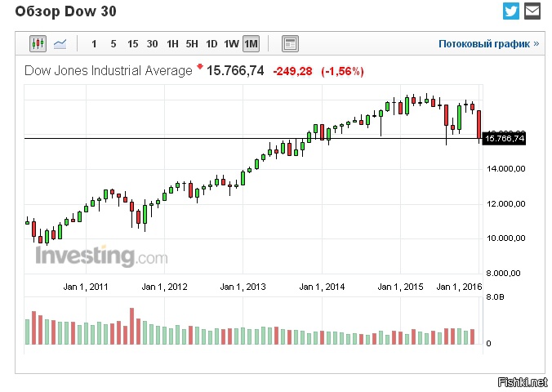Select the candlestick chart type icon
Image resolution: width=552 pixels, height=392 pixels.
38,43
